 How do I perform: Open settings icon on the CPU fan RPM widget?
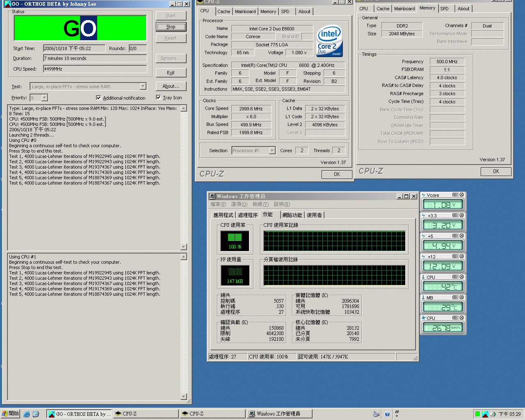(455, 318)
